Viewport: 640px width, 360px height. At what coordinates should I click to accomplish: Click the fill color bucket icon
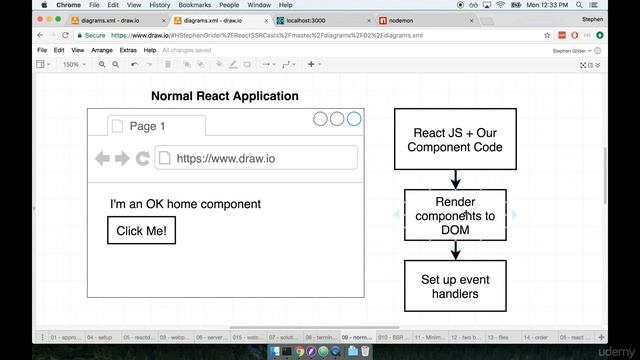(x=219, y=64)
